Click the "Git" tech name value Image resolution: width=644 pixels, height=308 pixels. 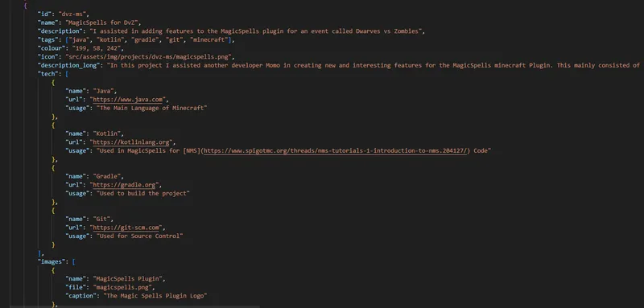coord(101,219)
